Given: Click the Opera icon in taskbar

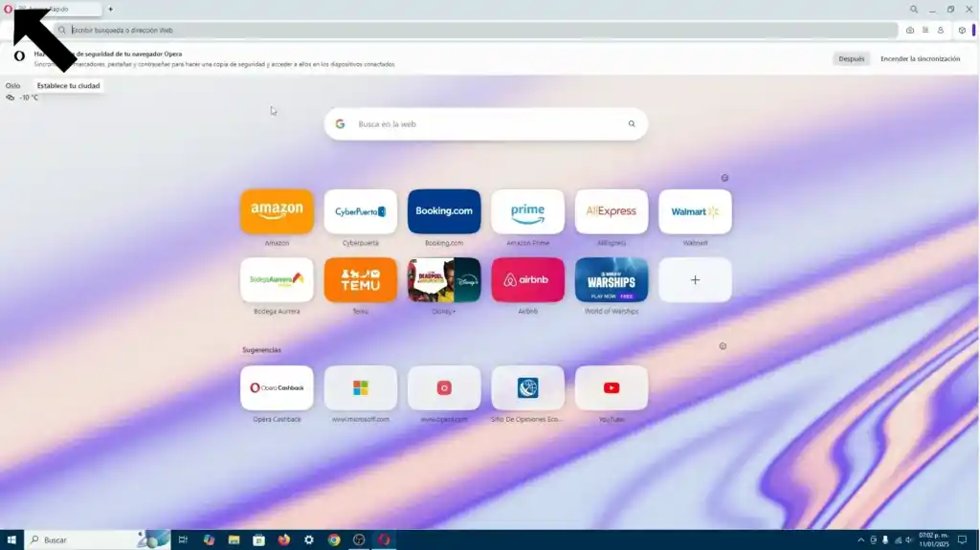Looking at the screenshot, I should (x=384, y=540).
